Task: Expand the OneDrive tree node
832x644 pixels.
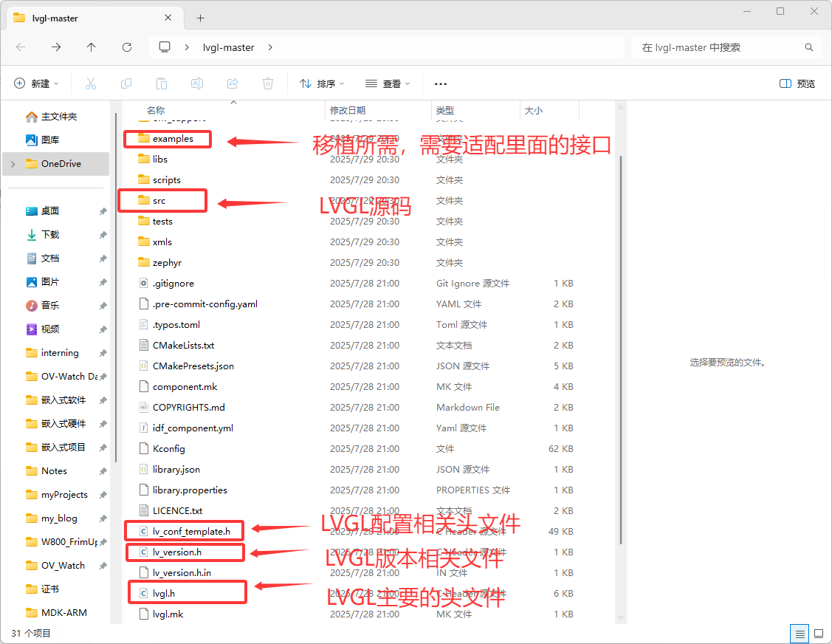Action: 13,164
